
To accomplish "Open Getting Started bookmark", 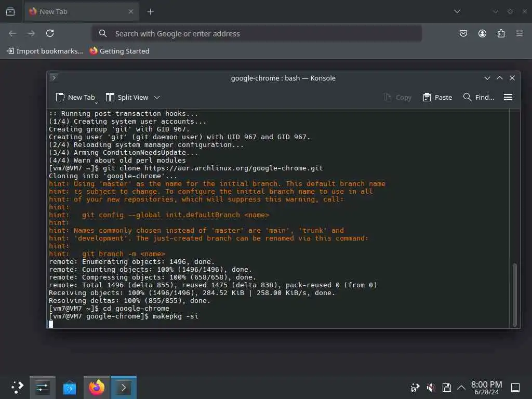I will point(119,51).
